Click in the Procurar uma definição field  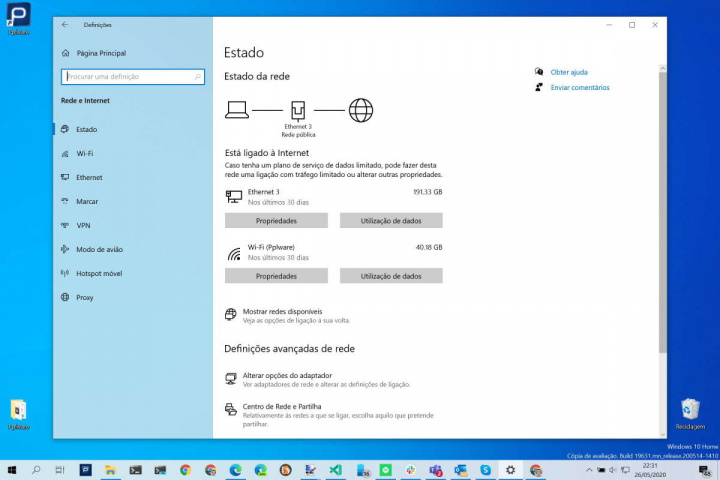(130, 76)
